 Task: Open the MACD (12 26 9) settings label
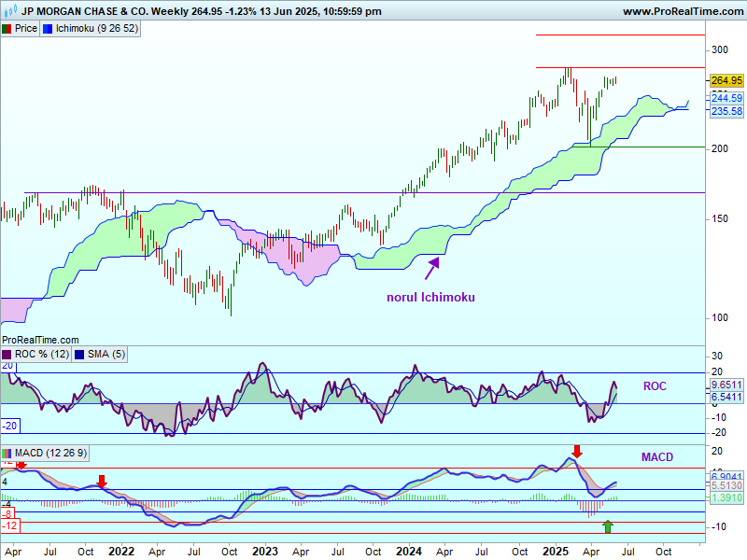pos(51,454)
